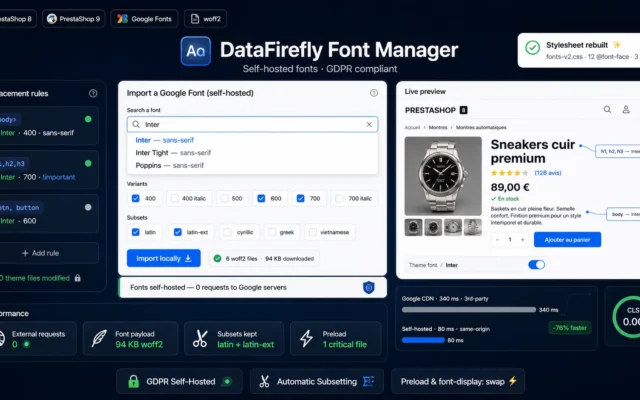The width and height of the screenshot is (640, 400).
Task: Click the lock icon beside theme files modified
Action: (78, 278)
